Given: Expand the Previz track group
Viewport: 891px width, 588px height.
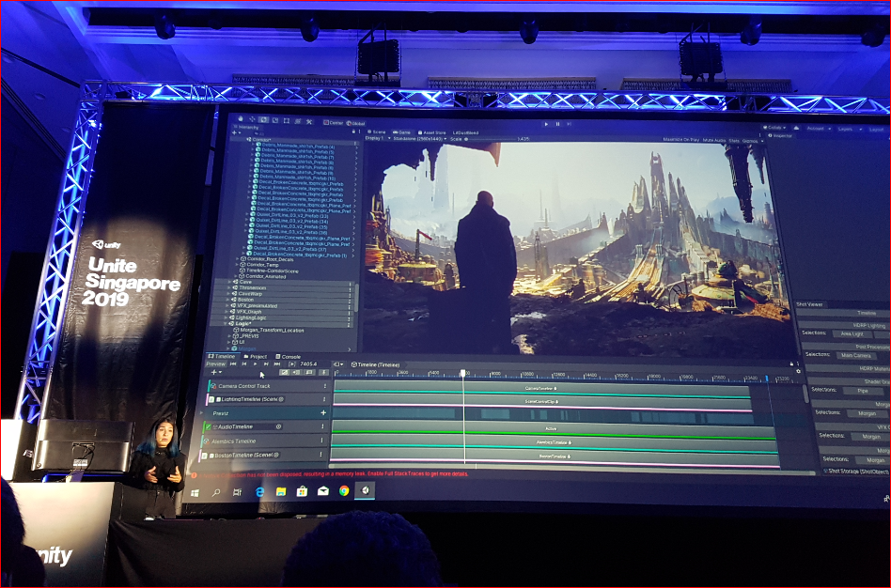Looking at the screenshot, I should point(201,413).
